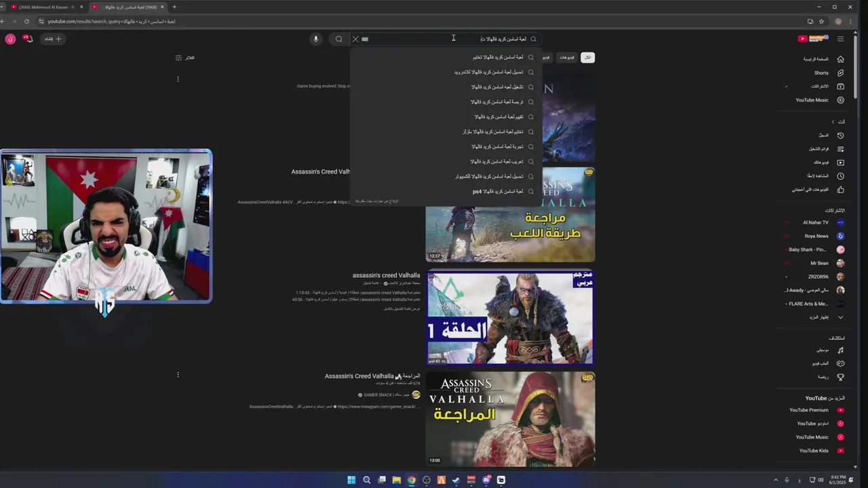Screen dimensions: 868x488
Task: Choose suggestion تقييم لعبة اساسن كريد فالهالا
Action: 446,117
